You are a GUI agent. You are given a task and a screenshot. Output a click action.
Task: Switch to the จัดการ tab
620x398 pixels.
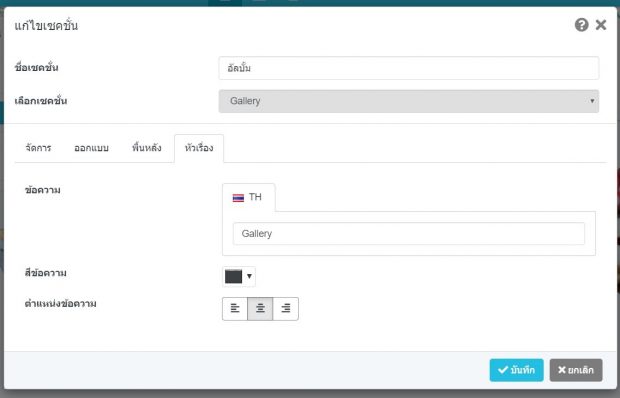(38, 148)
